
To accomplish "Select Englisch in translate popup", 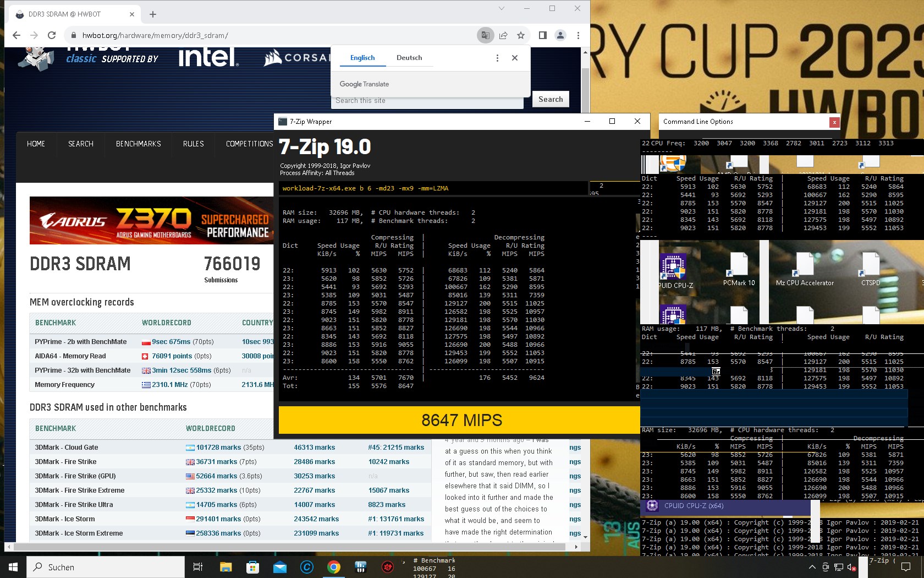I will pyautogui.click(x=362, y=58).
